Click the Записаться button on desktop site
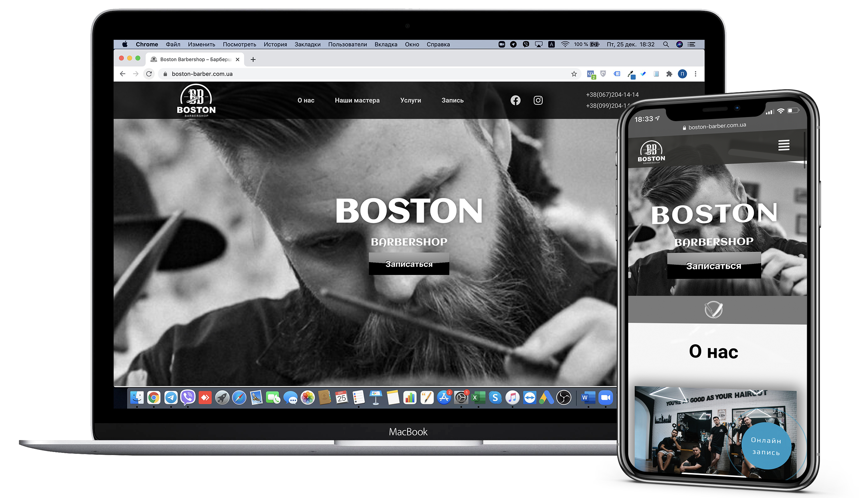 409,264
